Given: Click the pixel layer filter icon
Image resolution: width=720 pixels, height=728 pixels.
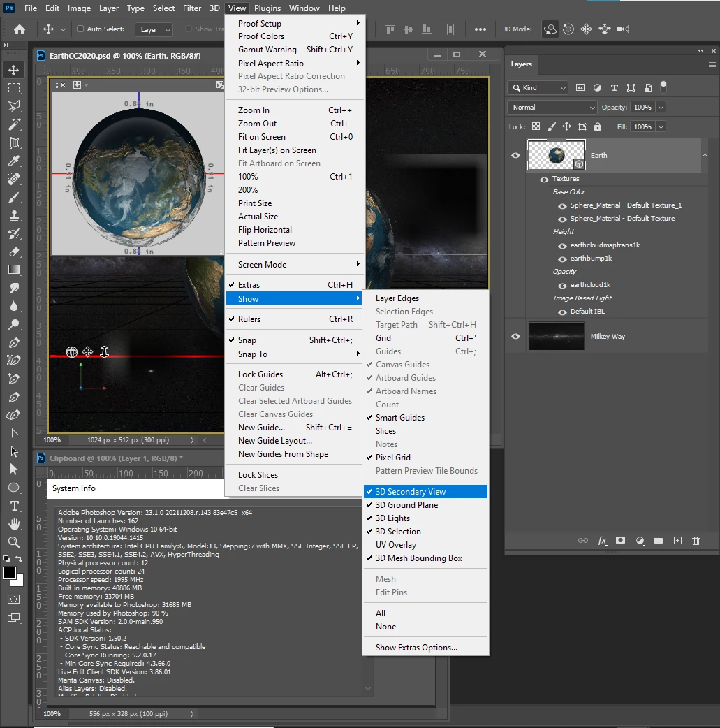Looking at the screenshot, I should tap(580, 88).
